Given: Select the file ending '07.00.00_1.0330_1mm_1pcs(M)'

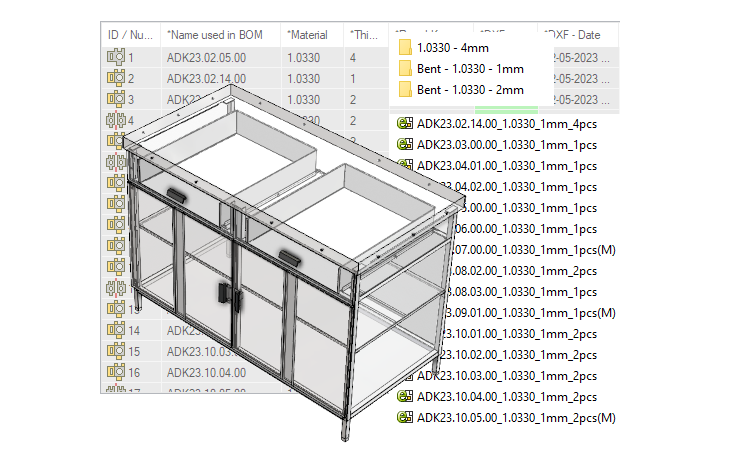Looking at the screenshot, I should point(533,250).
